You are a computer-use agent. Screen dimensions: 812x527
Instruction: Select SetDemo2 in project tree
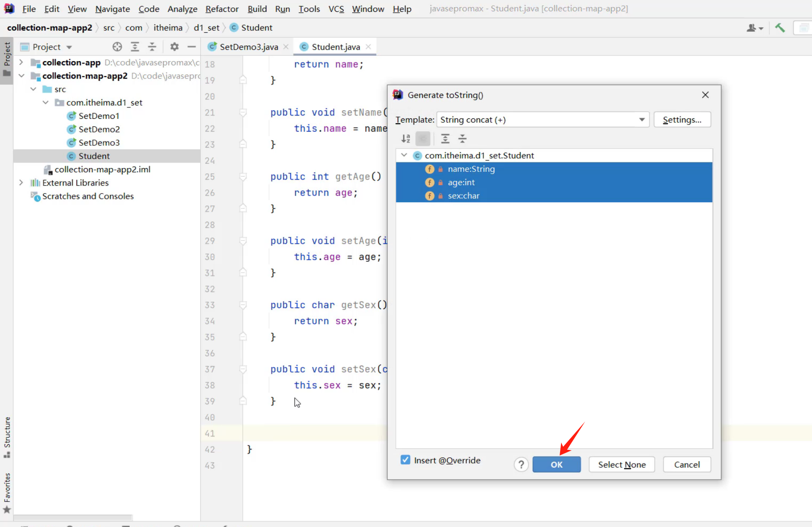pyautogui.click(x=98, y=129)
